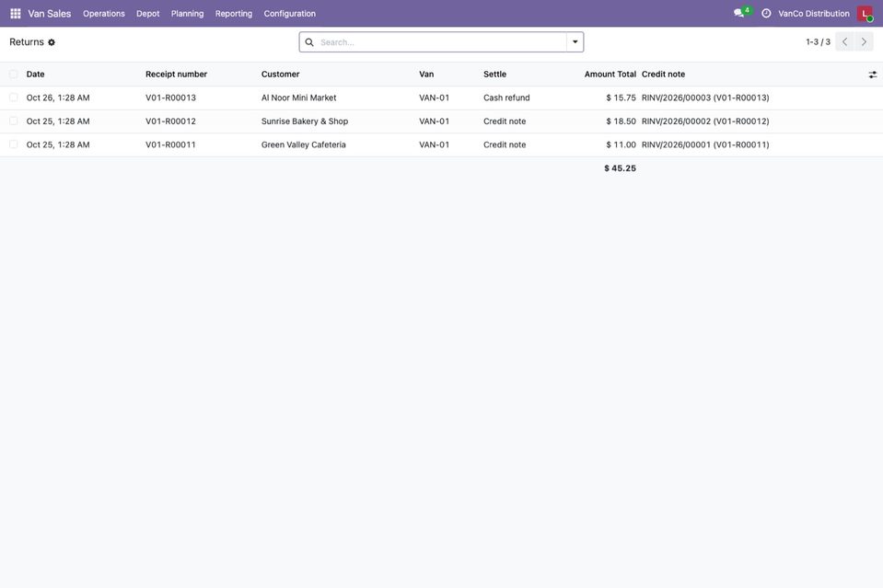Sort by Receipt number column header
The height and width of the screenshot is (588, 883).
coord(176,75)
